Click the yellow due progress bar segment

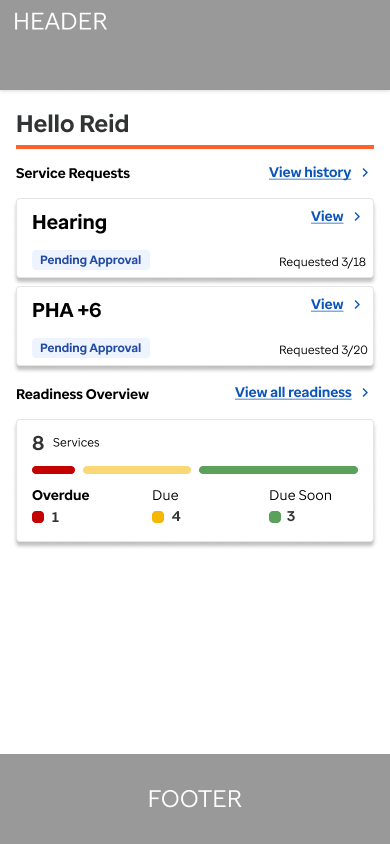(137, 470)
